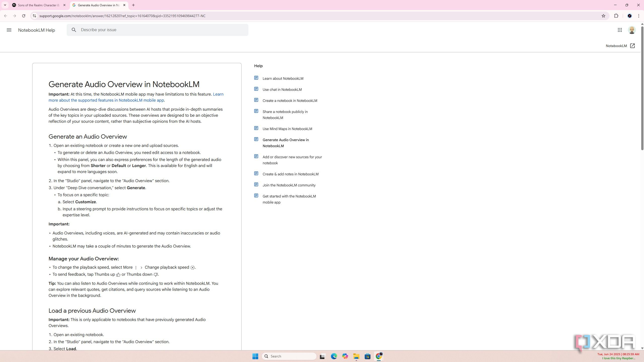This screenshot has width=644, height=362.
Task: Click the article icon beside Learn about NotebookLM
Action: tap(256, 78)
